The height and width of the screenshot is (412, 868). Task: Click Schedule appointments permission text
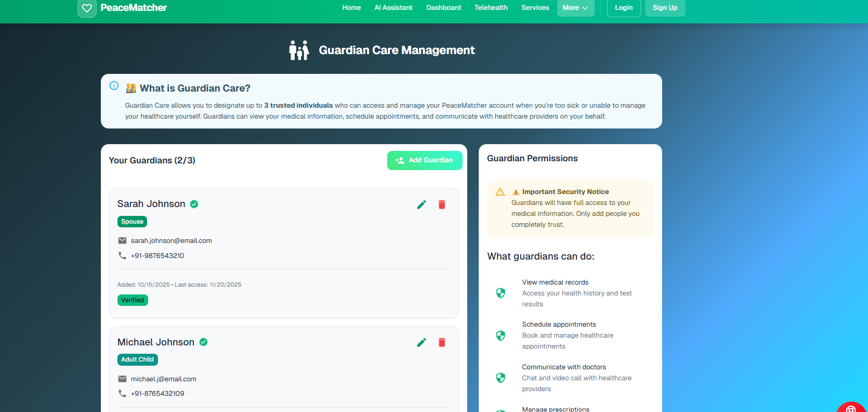pos(559,325)
